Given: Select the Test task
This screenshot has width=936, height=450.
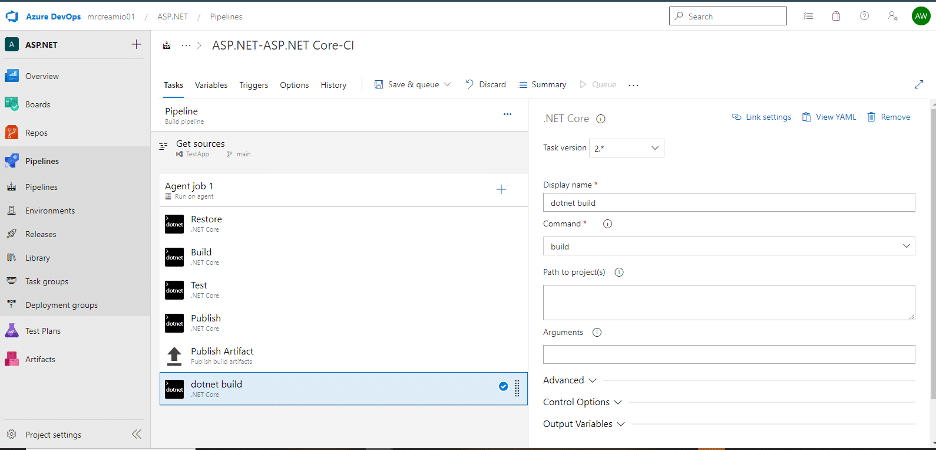Looking at the screenshot, I should click(344, 290).
